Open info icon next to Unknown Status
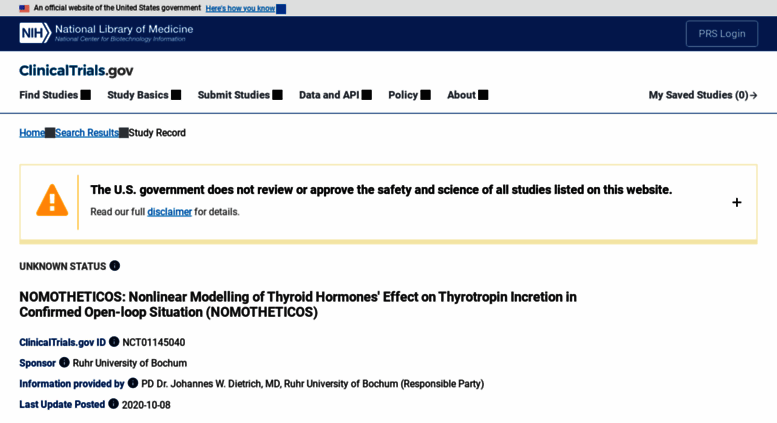This screenshot has width=777, height=423. 114,266
